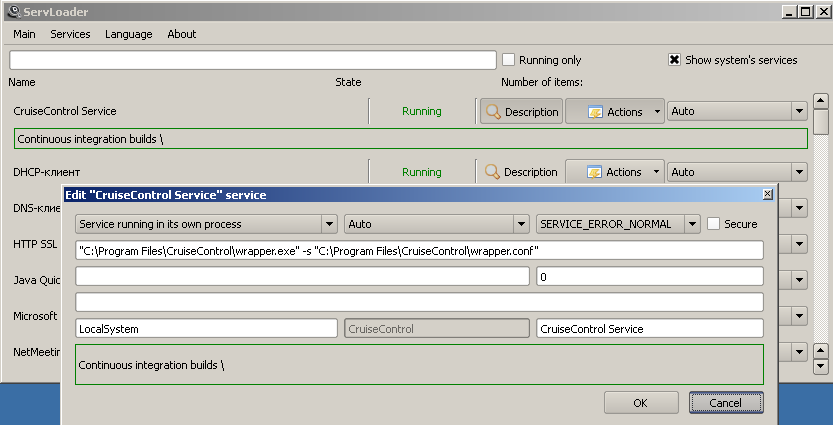The width and height of the screenshot is (833, 425).
Task: Click OK in the Edit dialog
Action: click(x=641, y=403)
